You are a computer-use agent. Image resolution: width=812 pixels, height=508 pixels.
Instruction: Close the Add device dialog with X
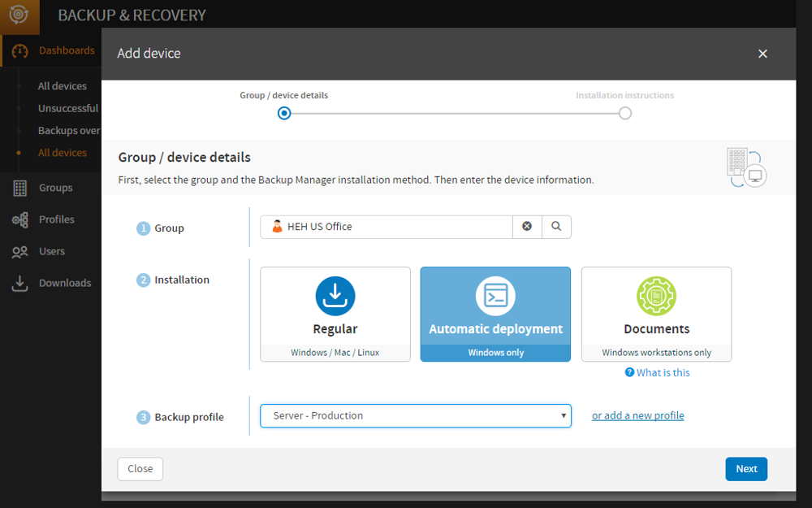[762, 54]
